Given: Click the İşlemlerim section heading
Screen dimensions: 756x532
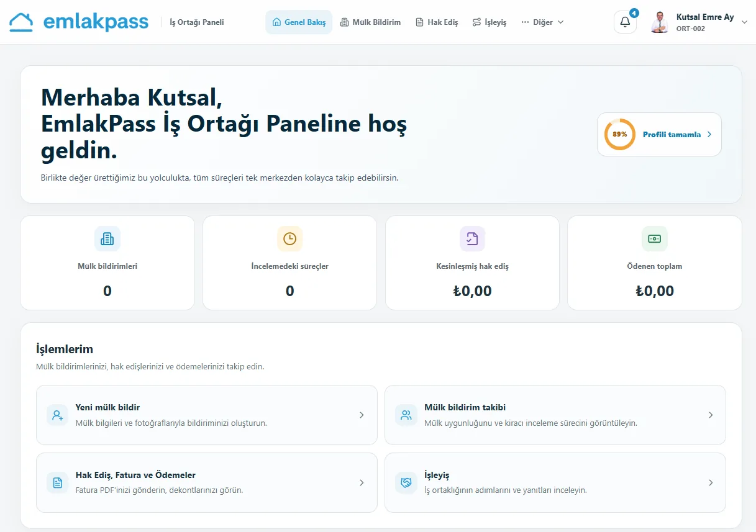Looking at the screenshot, I should click(65, 349).
